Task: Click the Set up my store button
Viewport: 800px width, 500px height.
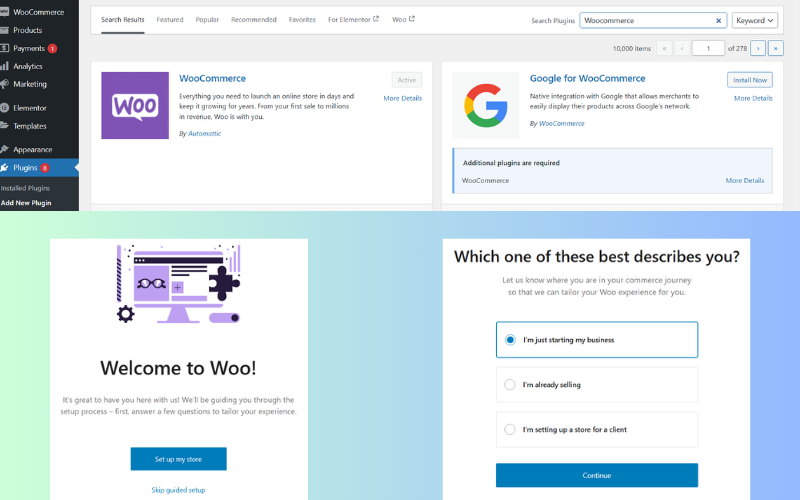Action: pyautogui.click(x=179, y=459)
